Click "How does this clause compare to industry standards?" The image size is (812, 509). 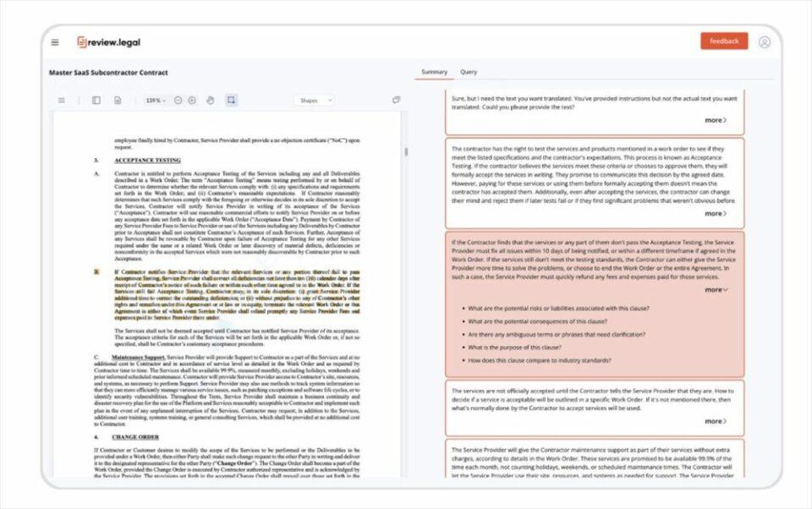(540, 360)
